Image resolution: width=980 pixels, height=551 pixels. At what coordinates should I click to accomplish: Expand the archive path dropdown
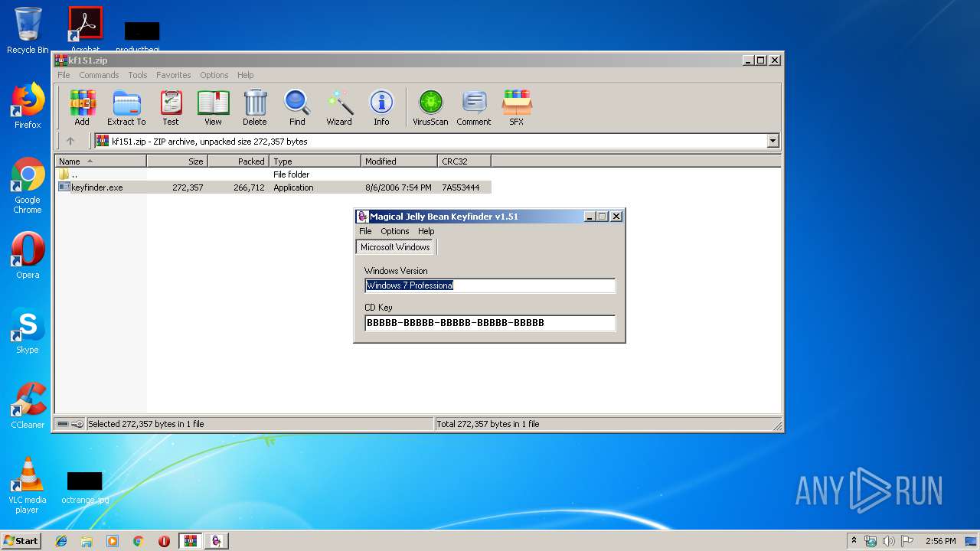pyautogui.click(x=773, y=141)
